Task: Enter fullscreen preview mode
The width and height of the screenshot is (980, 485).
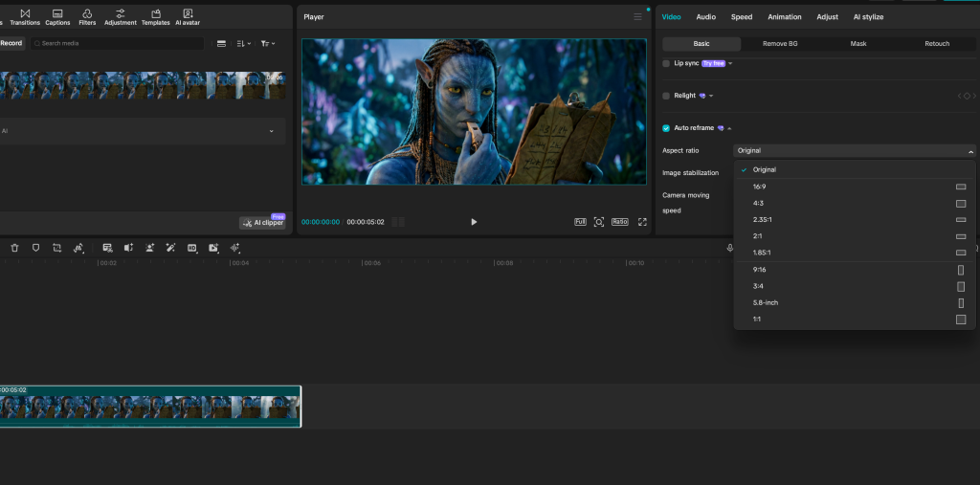Action: [642, 222]
